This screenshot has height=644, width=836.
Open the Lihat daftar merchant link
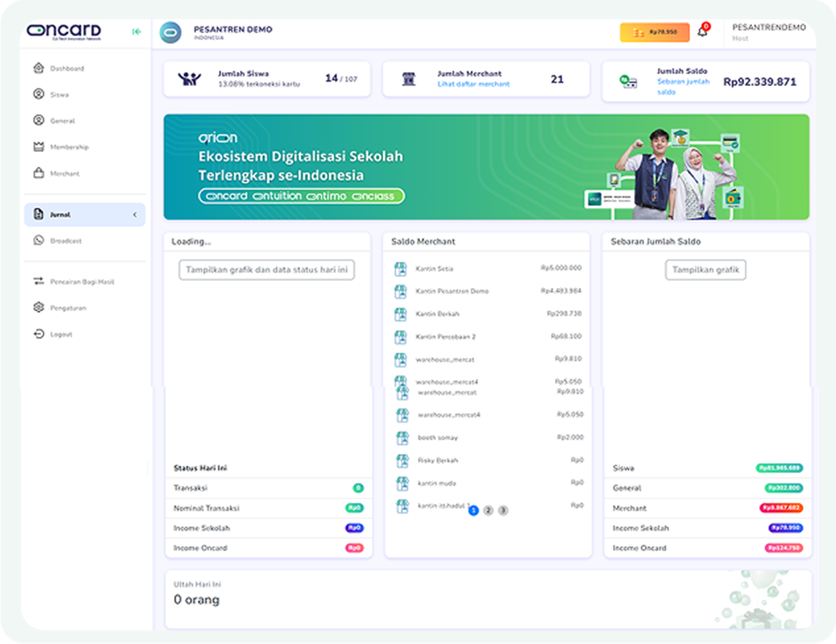(473, 85)
